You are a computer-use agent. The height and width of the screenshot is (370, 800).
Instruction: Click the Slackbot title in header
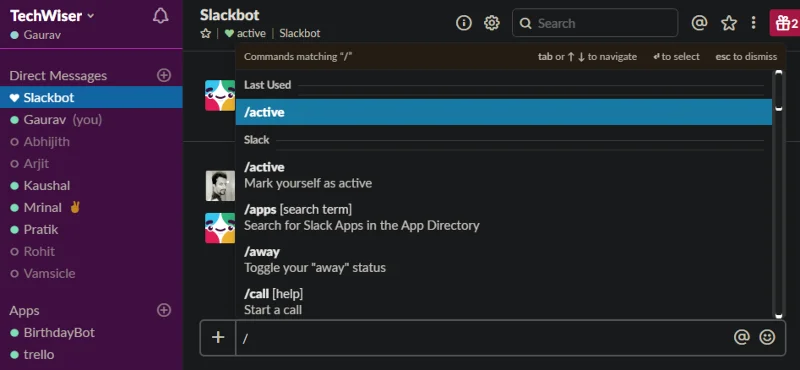pyautogui.click(x=230, y=15)
